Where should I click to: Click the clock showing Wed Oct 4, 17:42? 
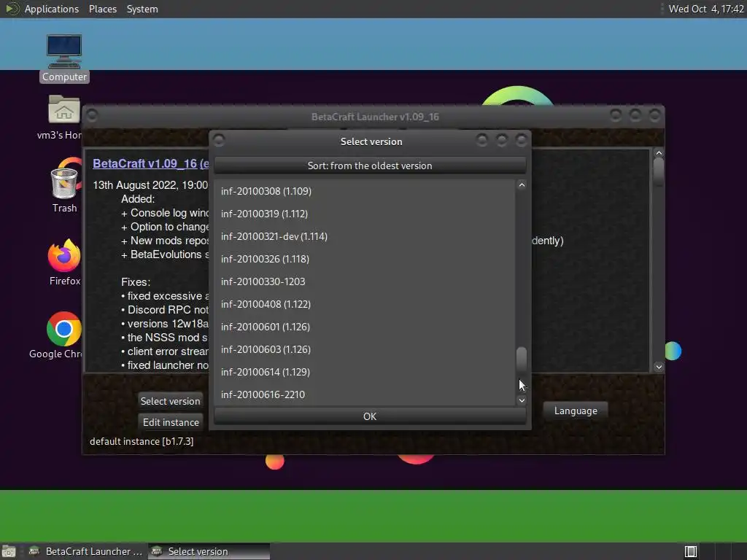(706, 9)
